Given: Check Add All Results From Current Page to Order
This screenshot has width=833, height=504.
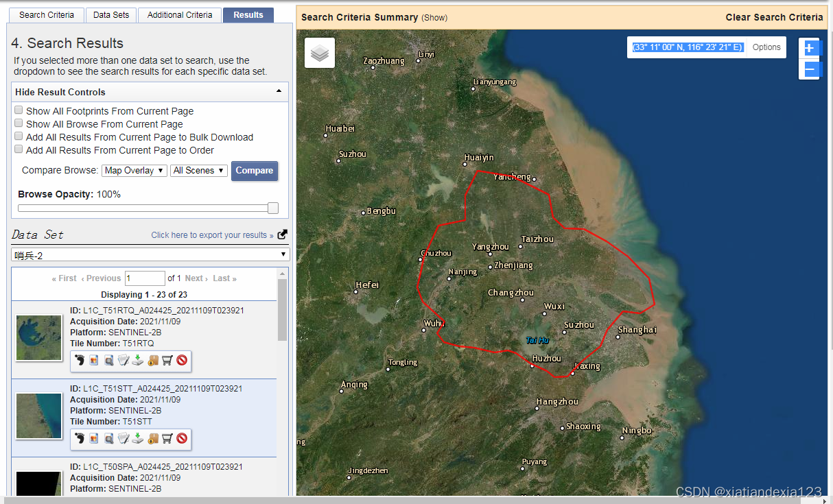Looking at the screenshot, I should pos(19,149).
